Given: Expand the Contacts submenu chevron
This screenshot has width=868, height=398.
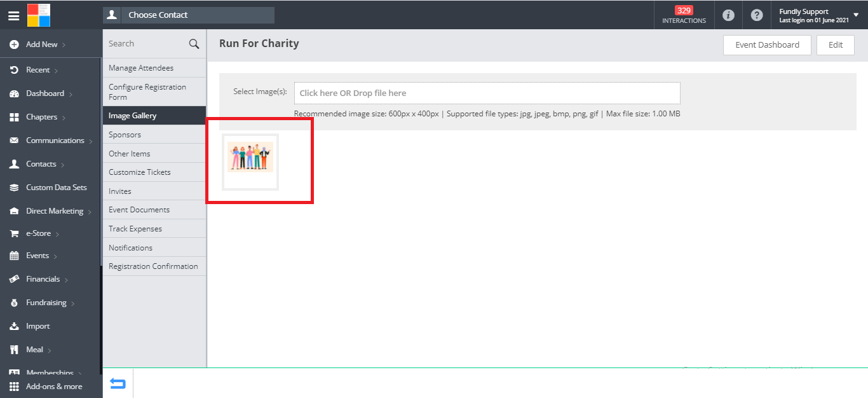Looking at the screenshot, I should tap(63, 165).
